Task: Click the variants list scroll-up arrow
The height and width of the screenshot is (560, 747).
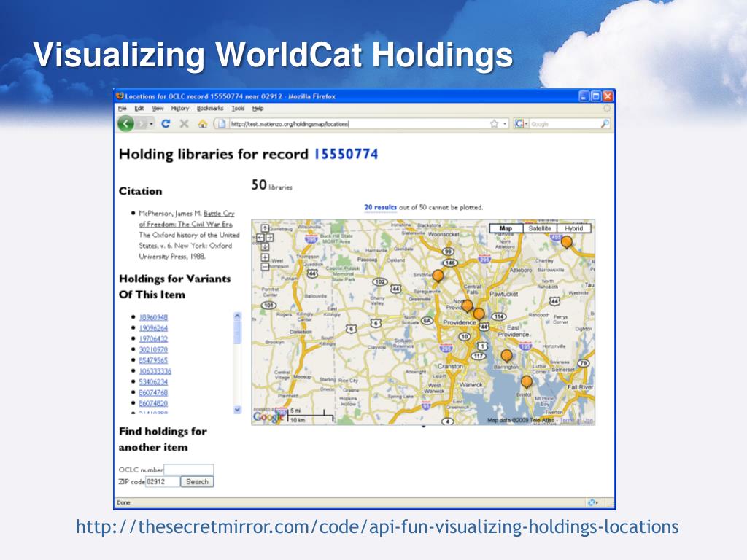Action: (x=237, y=316)
